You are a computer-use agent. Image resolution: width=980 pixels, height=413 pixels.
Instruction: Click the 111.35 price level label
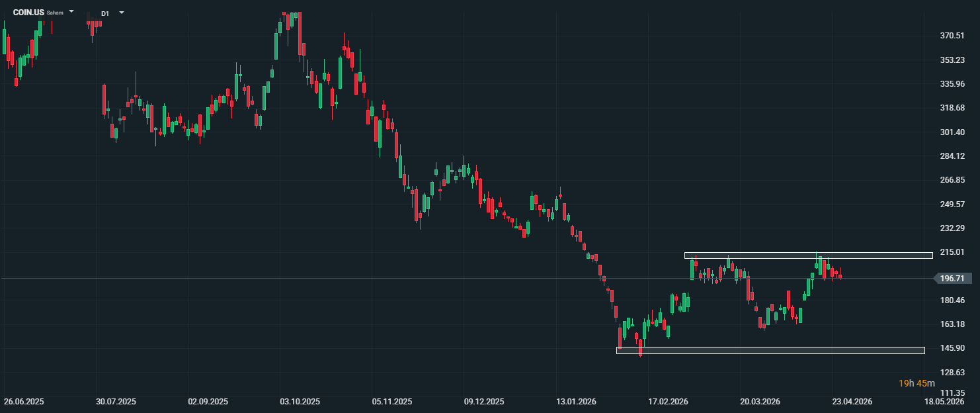tap(952, 392)
